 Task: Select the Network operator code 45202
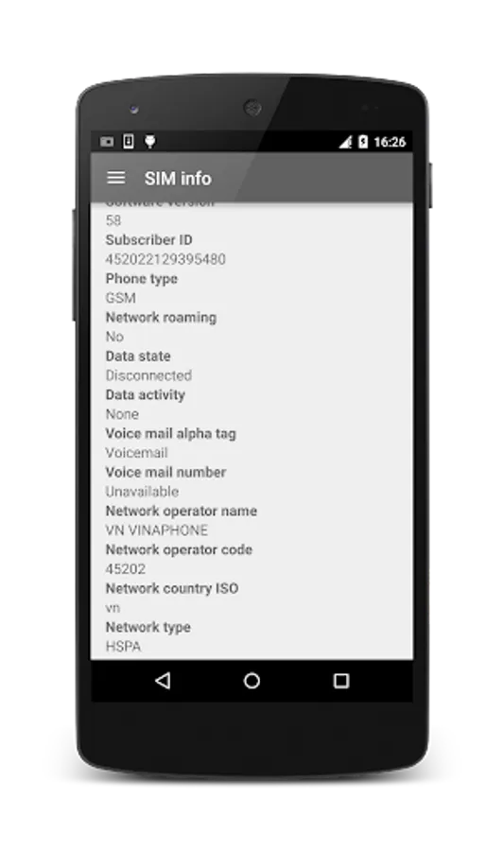click(x=126, y=569)
